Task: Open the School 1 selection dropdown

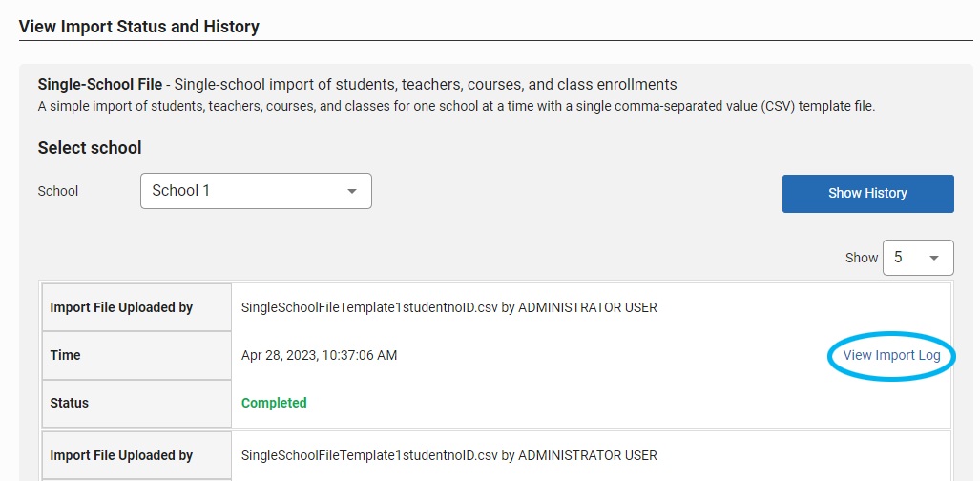Action: coord(256,191)
